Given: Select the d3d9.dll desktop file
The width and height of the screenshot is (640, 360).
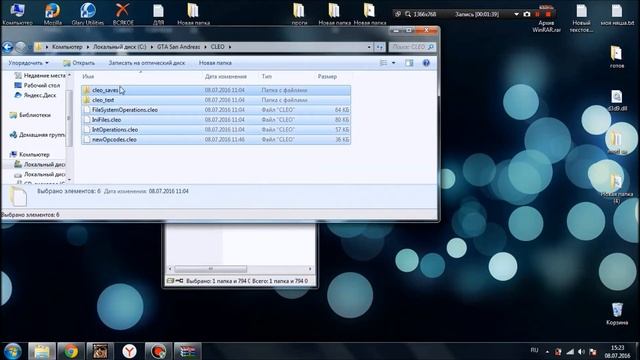Looking at the screenshot, I should pyautogui.click(x=617, y=100).
